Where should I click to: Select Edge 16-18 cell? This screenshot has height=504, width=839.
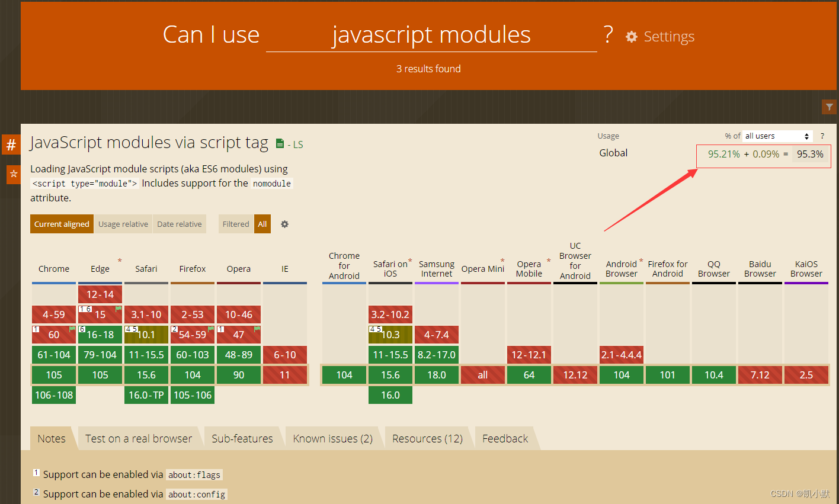point(100,335)
